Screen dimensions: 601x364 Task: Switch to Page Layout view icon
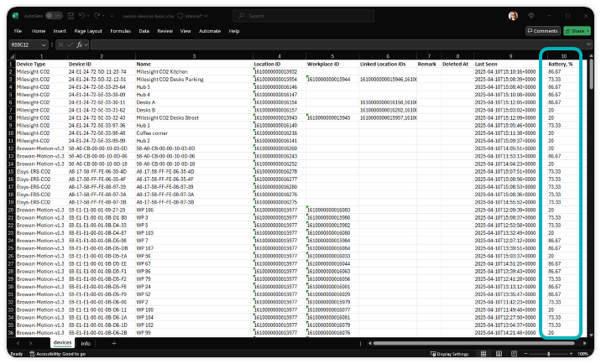point(499,354)
